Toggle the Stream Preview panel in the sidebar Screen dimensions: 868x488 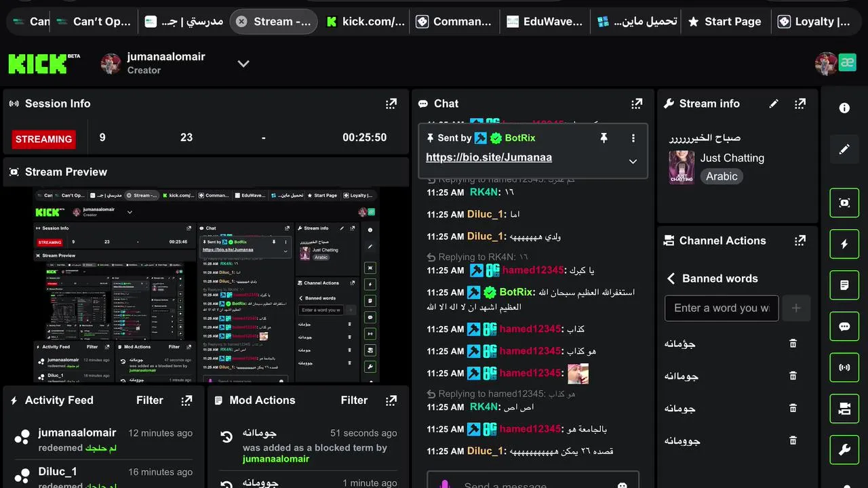(844, 203)
